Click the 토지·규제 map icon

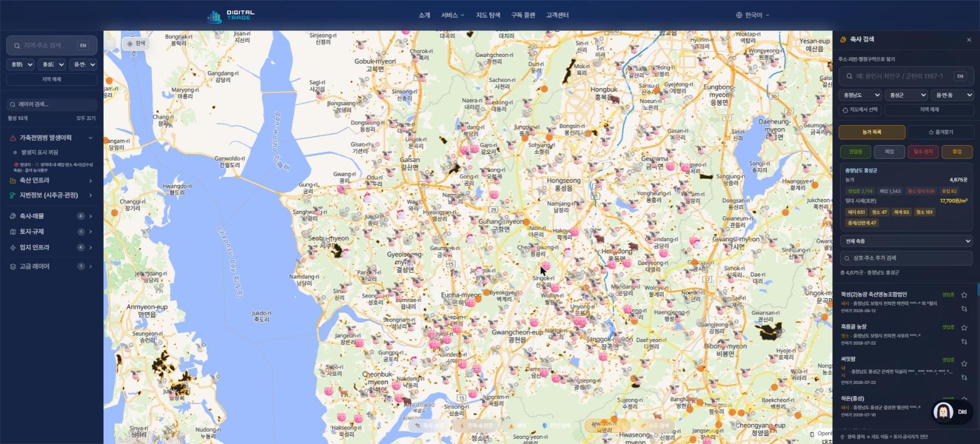13,232
